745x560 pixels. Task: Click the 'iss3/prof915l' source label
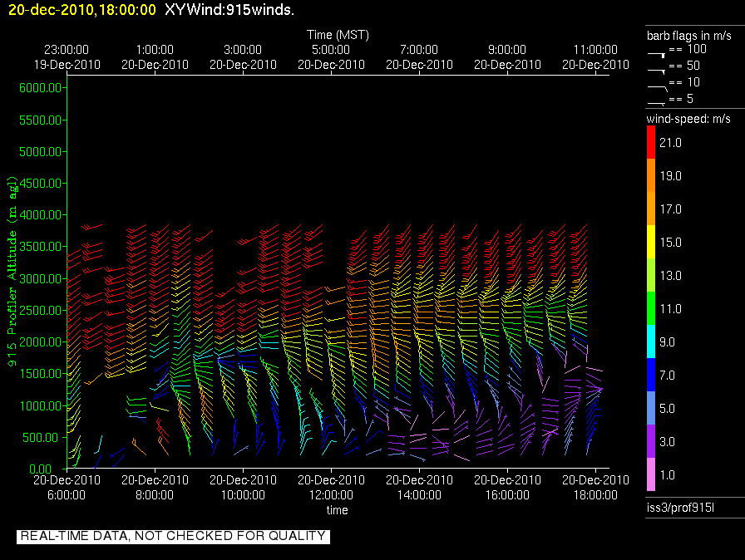[x=680, y=508]
